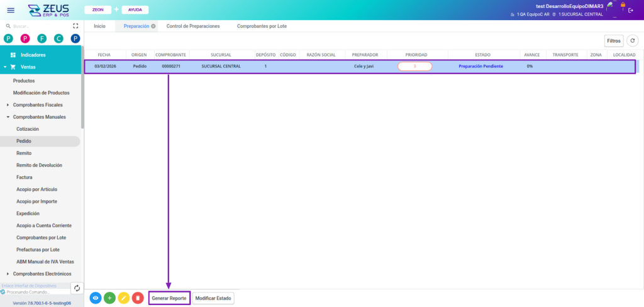Close the Preparación tab
The width and height of the screenshot is (644, 307).
coord(153,26)
